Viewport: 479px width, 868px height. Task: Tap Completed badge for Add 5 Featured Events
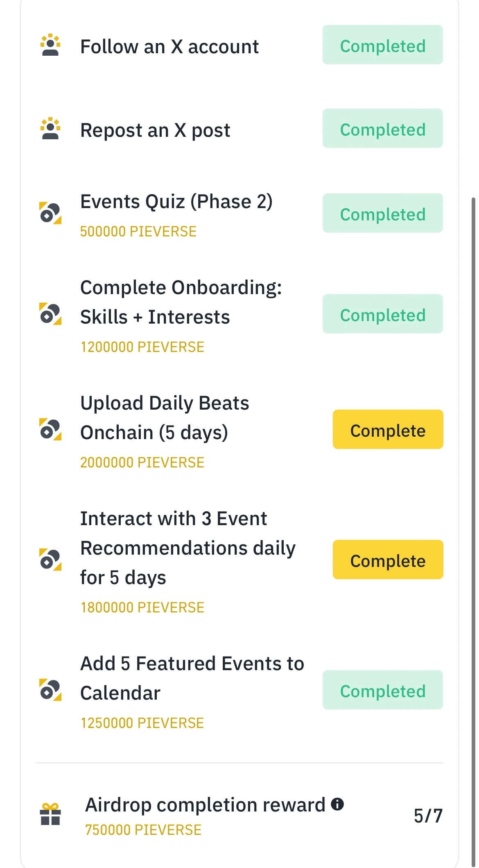tap(382, 690)
